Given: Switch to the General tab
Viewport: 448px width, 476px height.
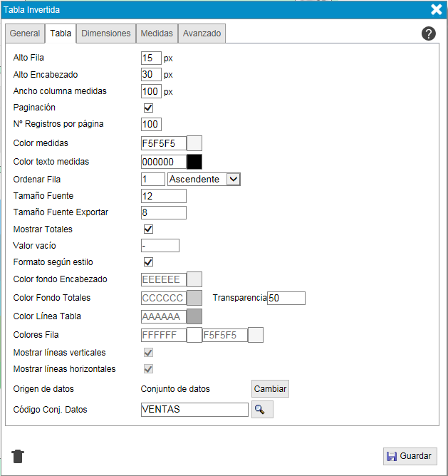Looking at the screenshot, I should (x=25, y=33).
